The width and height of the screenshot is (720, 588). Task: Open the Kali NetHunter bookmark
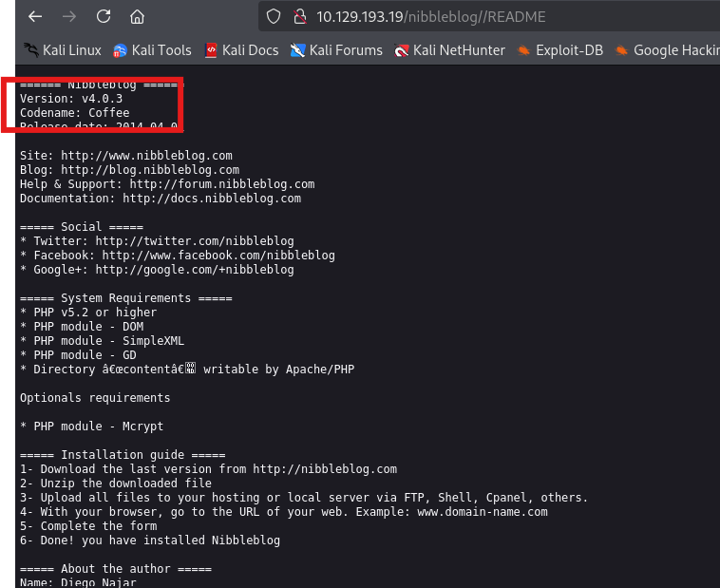tap(450, 50)
